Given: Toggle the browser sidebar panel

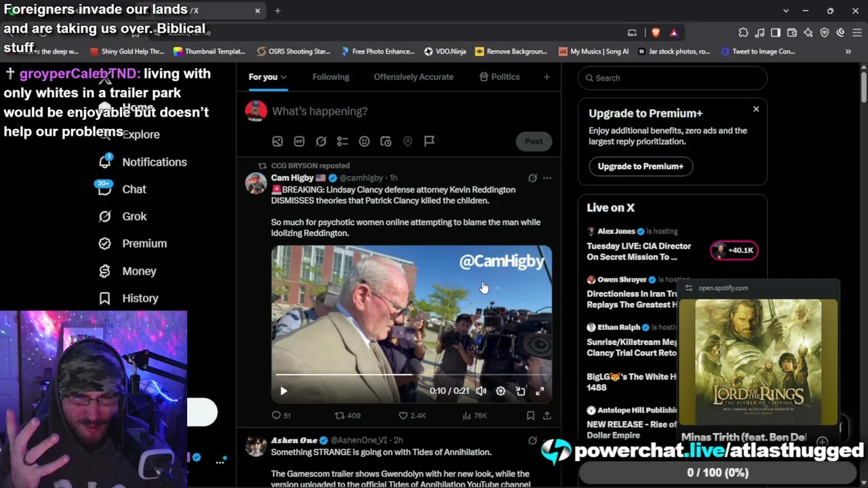Looking at the screenshot, I should coord(776,33).
